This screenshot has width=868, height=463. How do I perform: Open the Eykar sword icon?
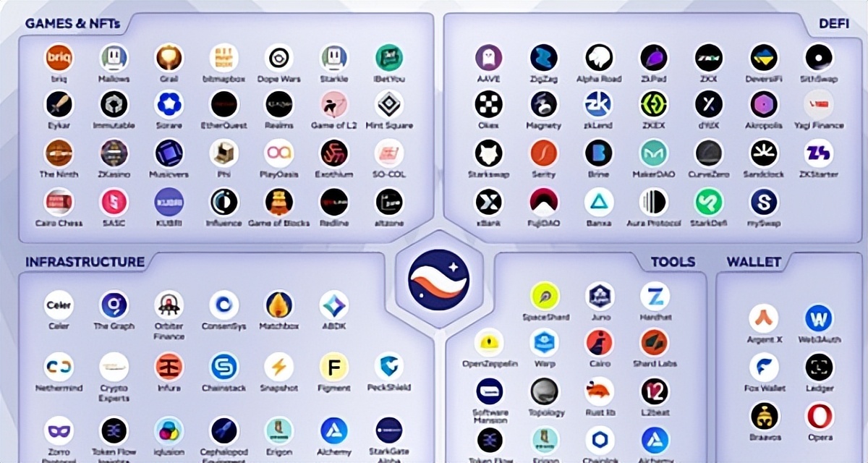[59, 104]
